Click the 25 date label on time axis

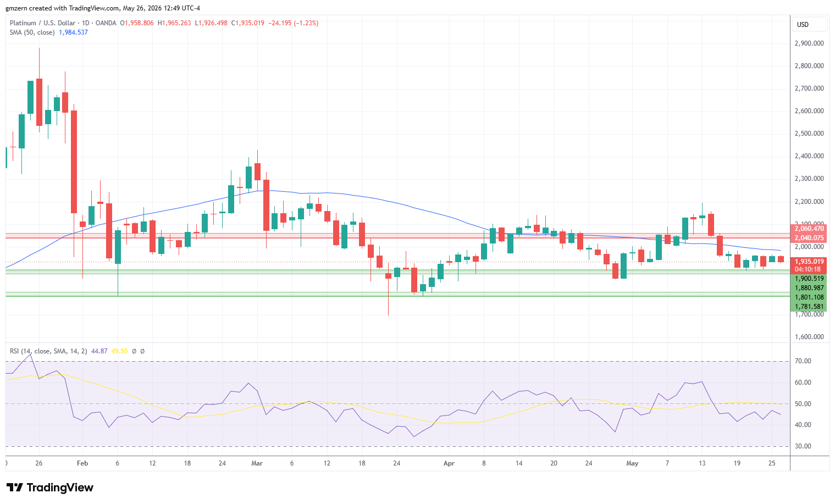click(x=772, y=463)
